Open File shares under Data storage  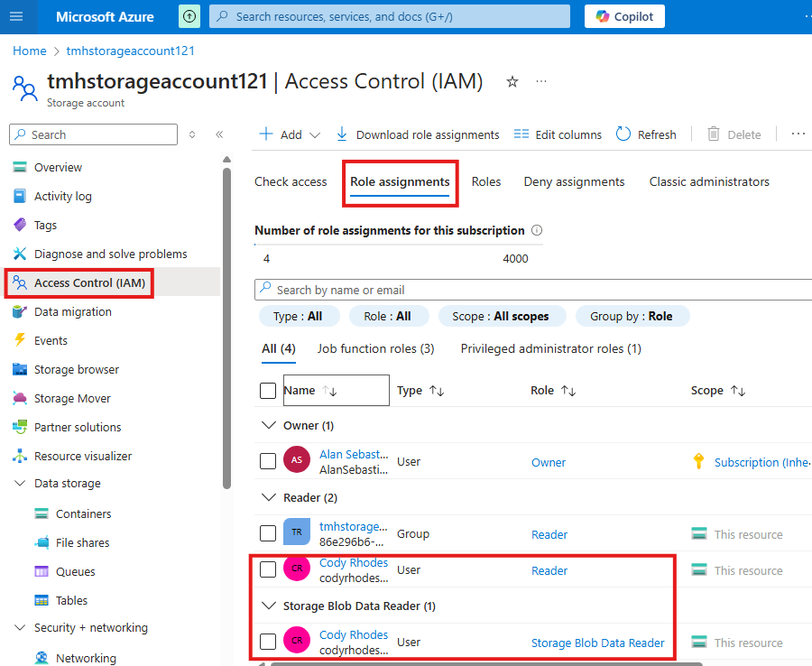pyautogui.click(x=82, y=542)
